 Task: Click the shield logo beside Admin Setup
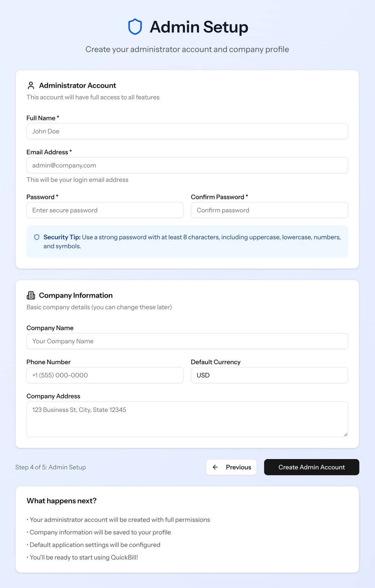pyautogui.click(x=135, y=27)
